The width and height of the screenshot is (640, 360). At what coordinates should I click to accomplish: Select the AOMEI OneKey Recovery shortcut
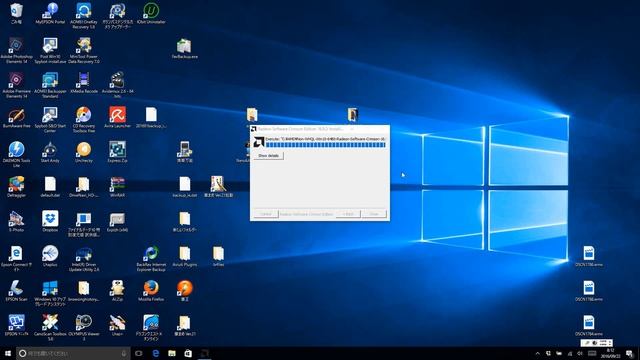coord(84,16)
